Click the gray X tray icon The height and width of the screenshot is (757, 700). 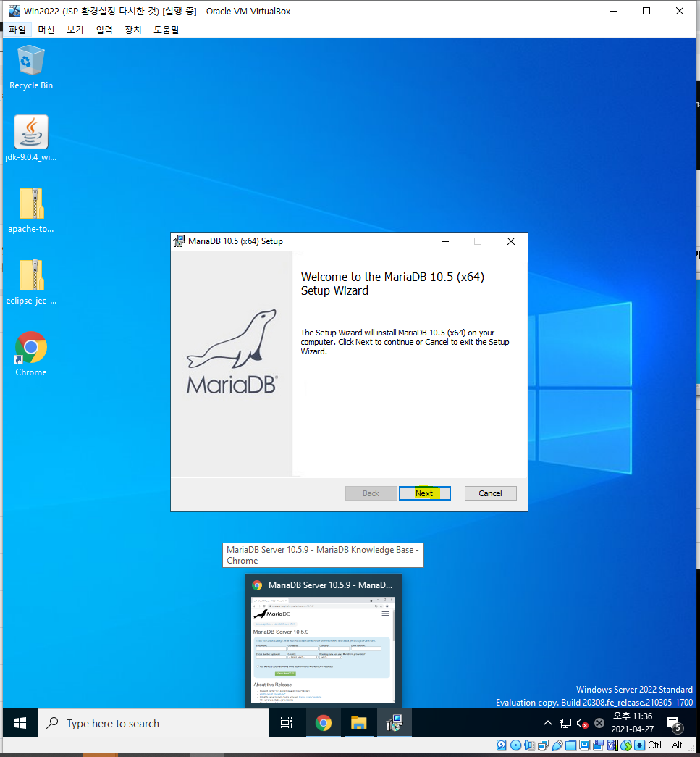coord(599,723)
